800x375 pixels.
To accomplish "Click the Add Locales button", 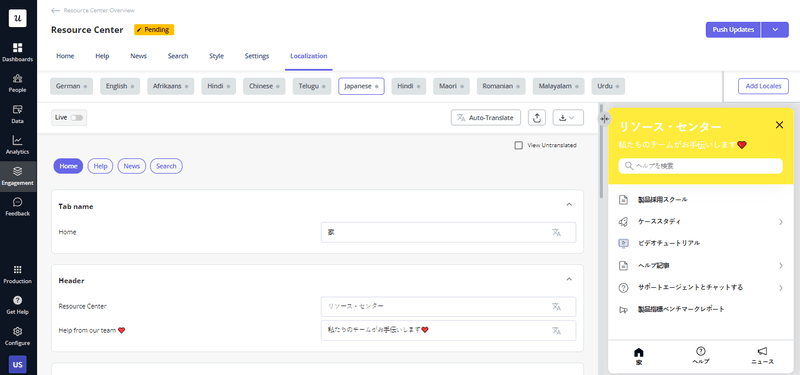I will 763,86.
